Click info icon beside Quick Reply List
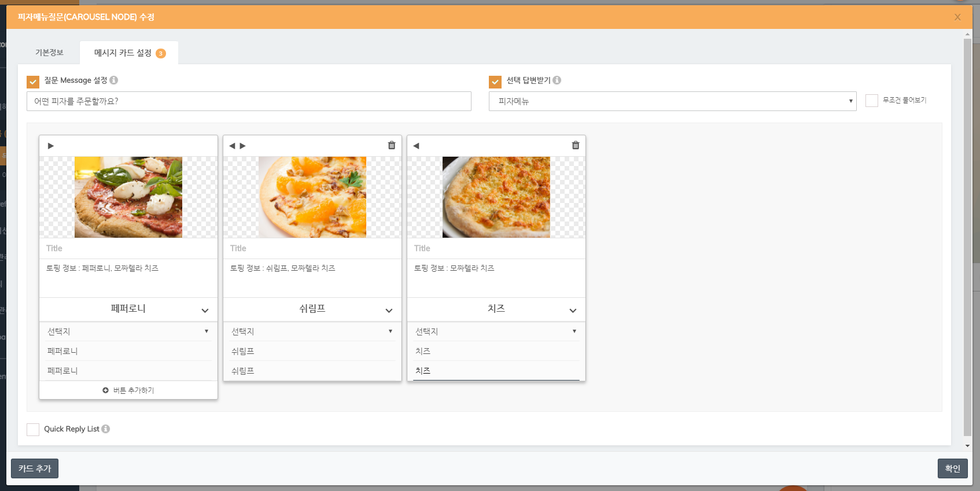 click(105, 429)
